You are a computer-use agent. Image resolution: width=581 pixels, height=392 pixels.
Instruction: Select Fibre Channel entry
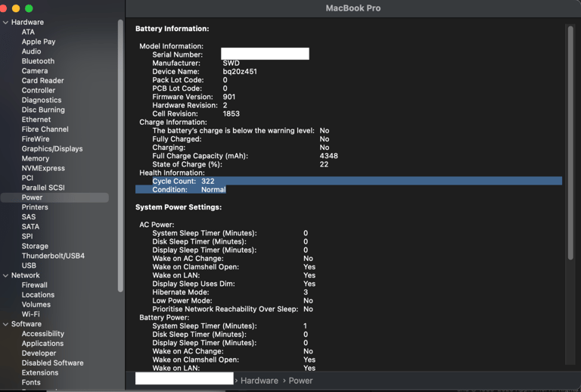click(x=45, y=129)
